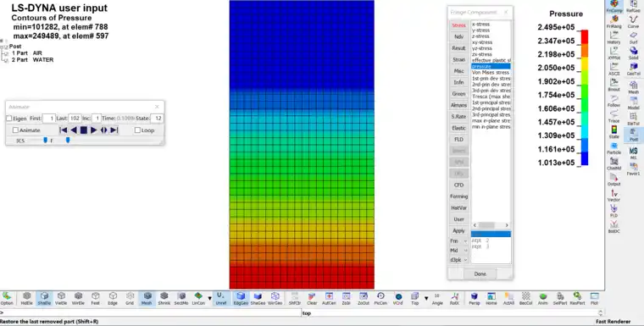Screen dimensions: 644x326
Task: Click Apply in Fringe Component panel
Action: coord(458,231)
